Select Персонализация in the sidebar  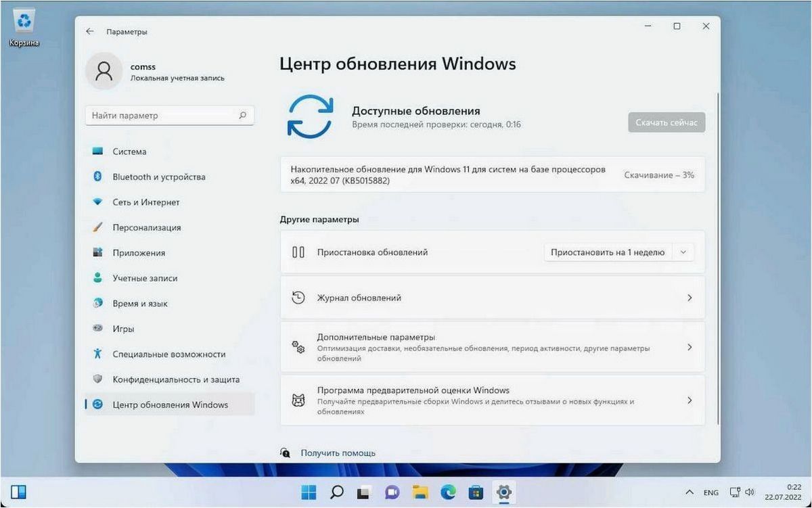(x=170, y=227)
